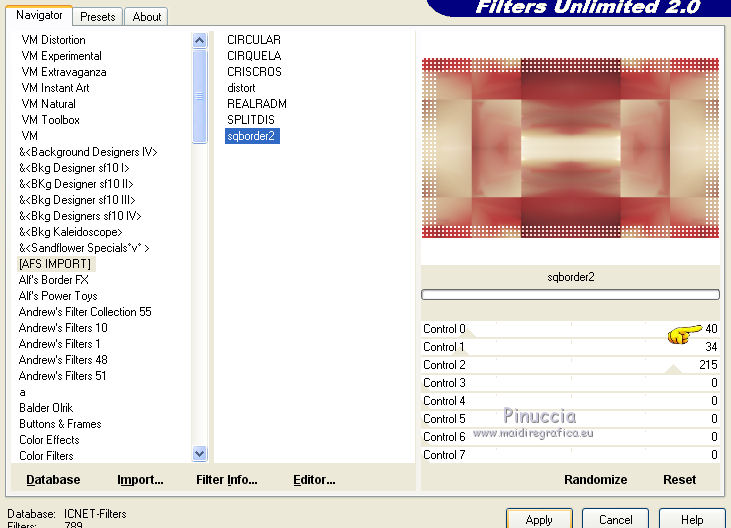Click the Import... button
The image size is (731, 528).
140,480
